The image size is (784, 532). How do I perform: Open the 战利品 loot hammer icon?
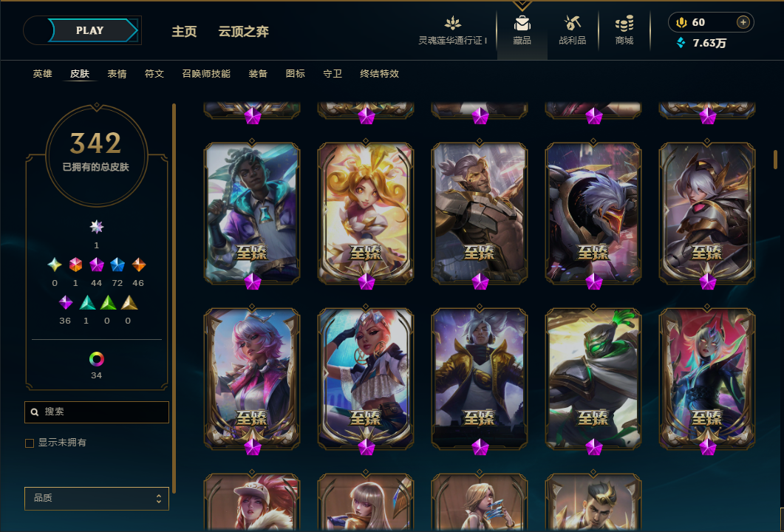click(x=572, y=23)
